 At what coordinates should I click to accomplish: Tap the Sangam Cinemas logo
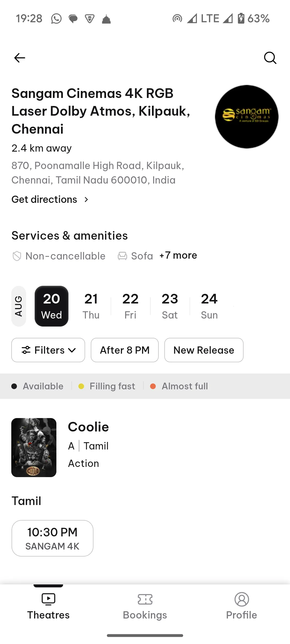coord(247,117)
